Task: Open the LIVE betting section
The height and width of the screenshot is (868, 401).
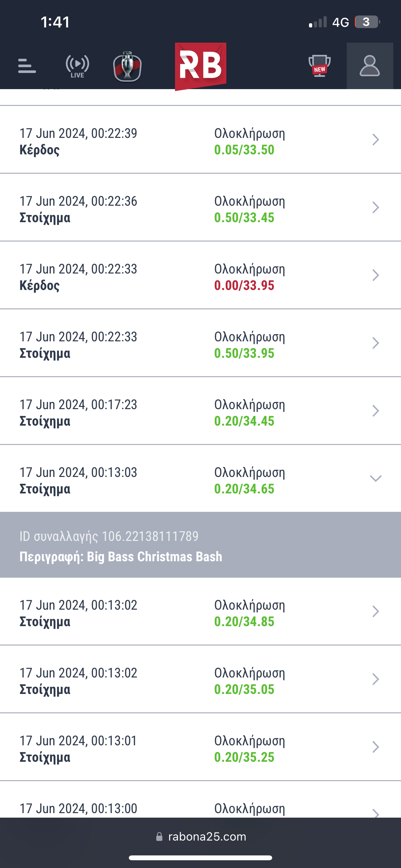Action: (x=77, y=66)
